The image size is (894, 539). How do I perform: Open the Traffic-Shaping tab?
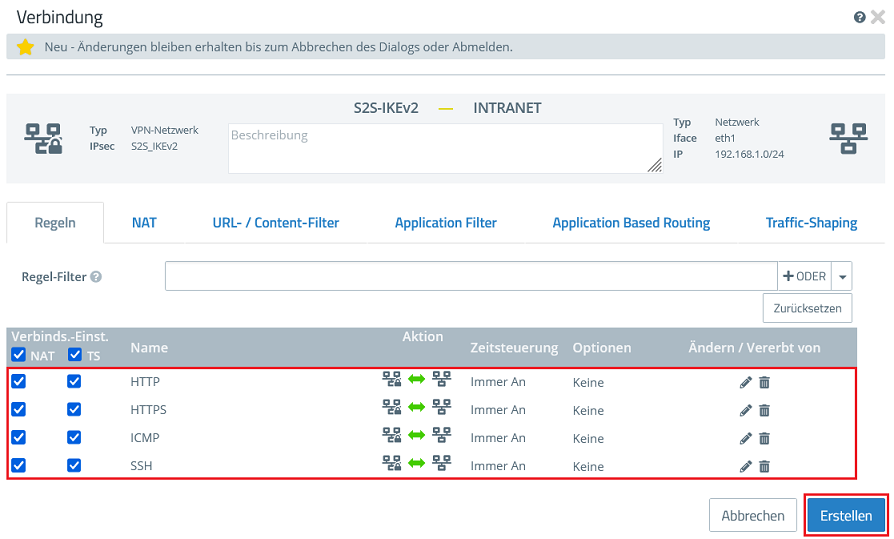811,223
